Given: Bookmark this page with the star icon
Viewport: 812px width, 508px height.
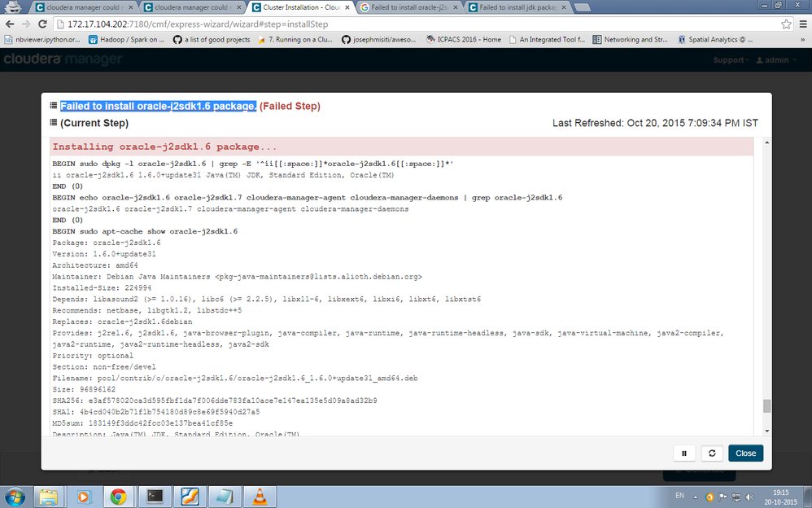Looking at the screenshot, I should [786, 24].
